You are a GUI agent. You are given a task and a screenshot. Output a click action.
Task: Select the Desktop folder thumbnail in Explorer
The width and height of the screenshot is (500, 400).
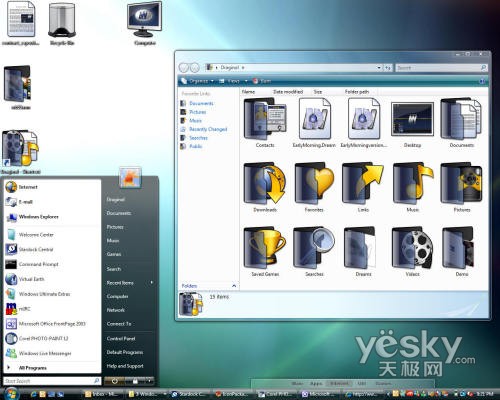pyautogui.click(x=412, y=119)
